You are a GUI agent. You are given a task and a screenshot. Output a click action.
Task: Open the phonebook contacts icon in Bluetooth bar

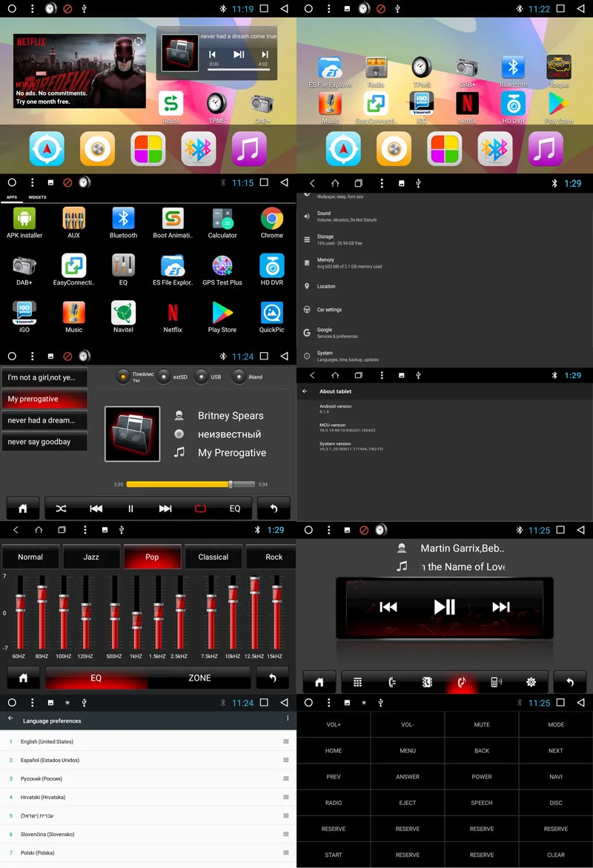click(x=427, y=682)
